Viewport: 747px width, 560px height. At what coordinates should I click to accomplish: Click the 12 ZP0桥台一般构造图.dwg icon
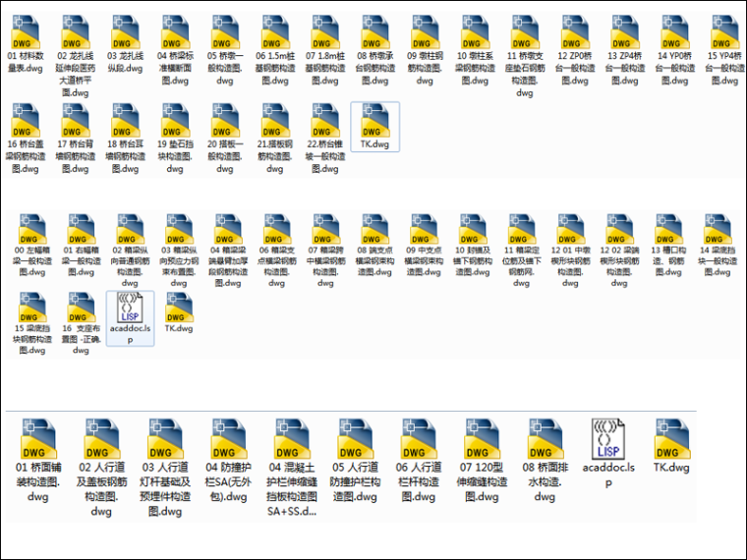tap(574, 33)
